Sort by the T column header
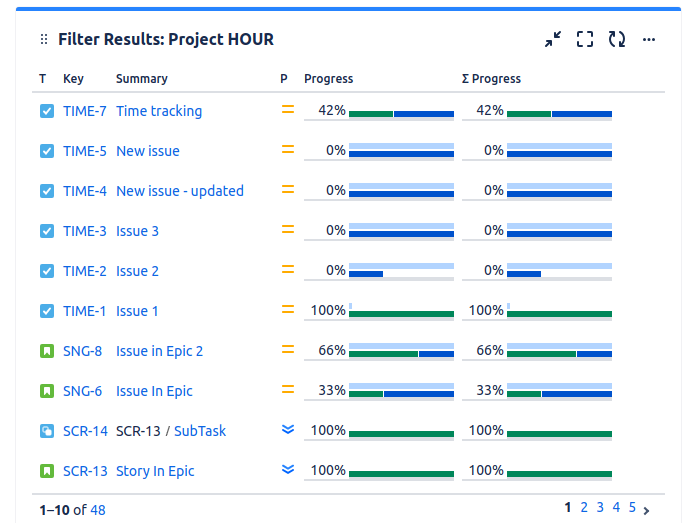The image size is (684, 523). click(42, 79)
